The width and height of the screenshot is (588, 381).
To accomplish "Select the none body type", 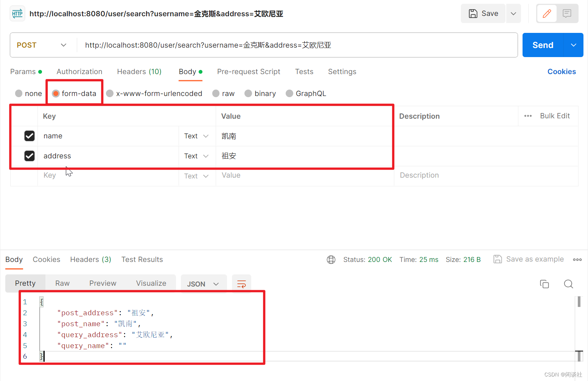I will pos(19,93).
